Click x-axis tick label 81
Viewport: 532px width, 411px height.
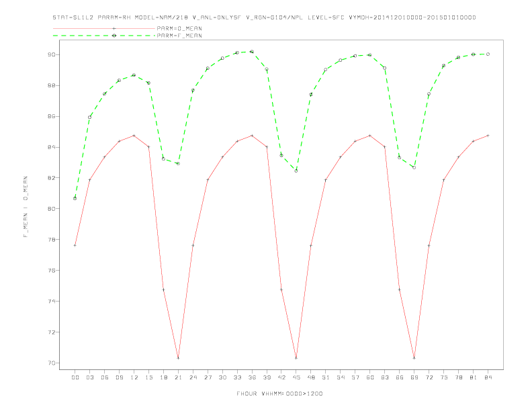click(x=474, y=377)
